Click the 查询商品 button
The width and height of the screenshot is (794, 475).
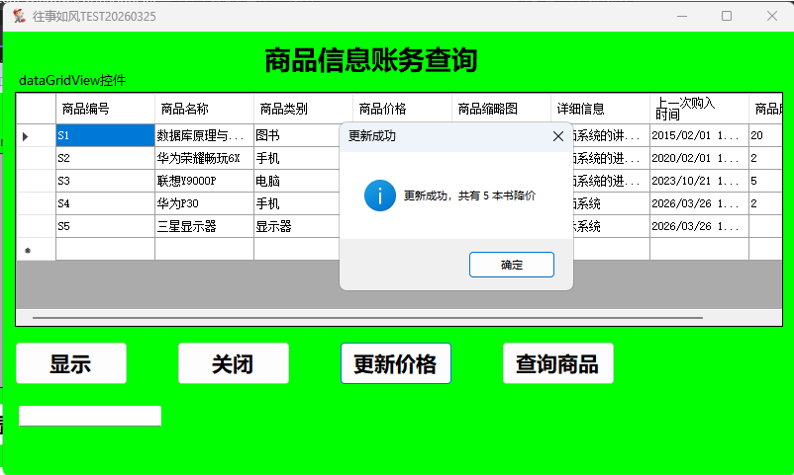(557, 364)
